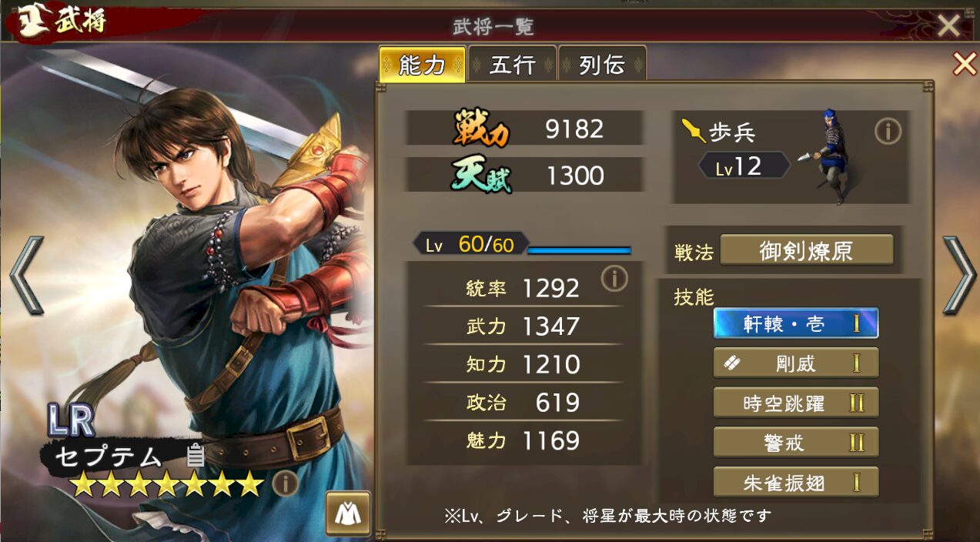Image resolution: width=980 pixels, height=542 pixels.
Task: Close panel with the orange X icon
Action: (965, 64)
